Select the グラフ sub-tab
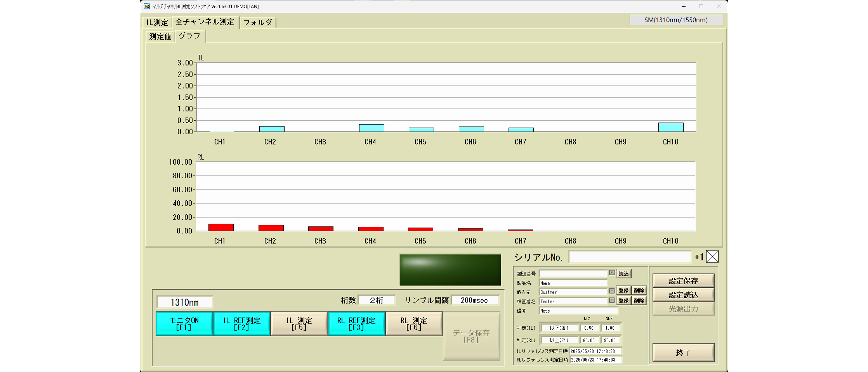Image resolution: width=868 pixels, height=372 pixels. [190, 36]
